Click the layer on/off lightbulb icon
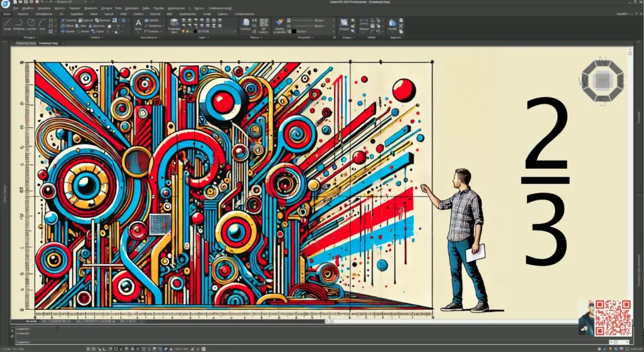The width and height of the screenshot is (644, 352). coord(184,31)
